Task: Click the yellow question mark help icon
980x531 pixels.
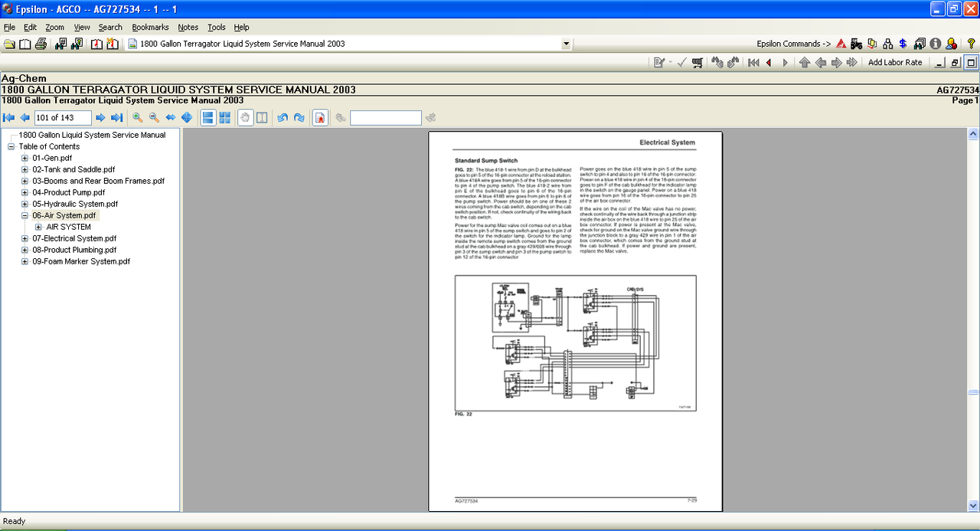Action: point(972,44)
